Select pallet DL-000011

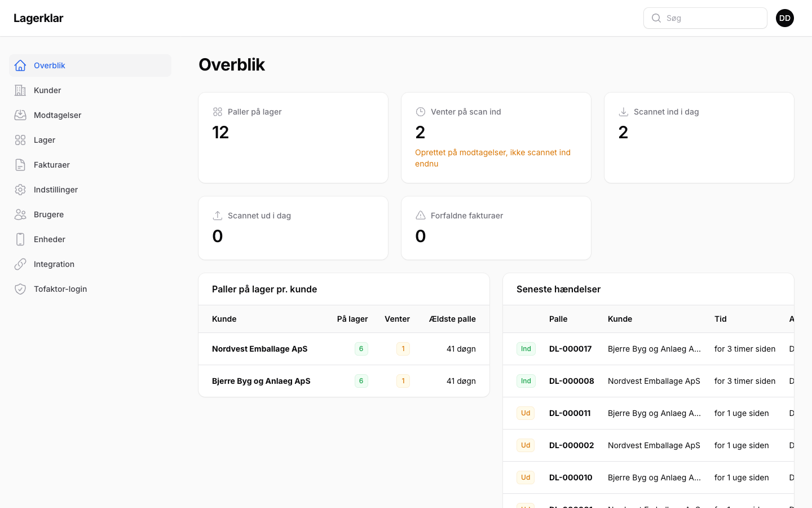click(x=570, y=413)
